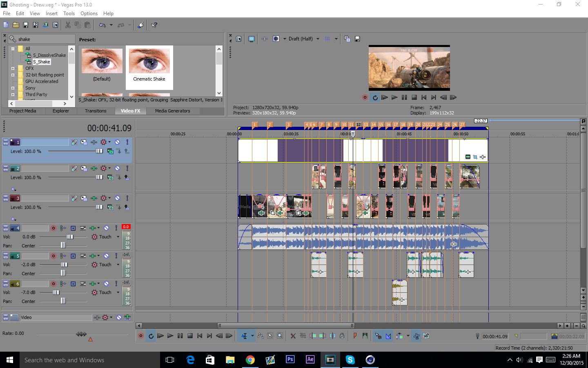Click Save Snapshot to File in preview
This screenshot has height=368, width=588.
tap(357, 39)
